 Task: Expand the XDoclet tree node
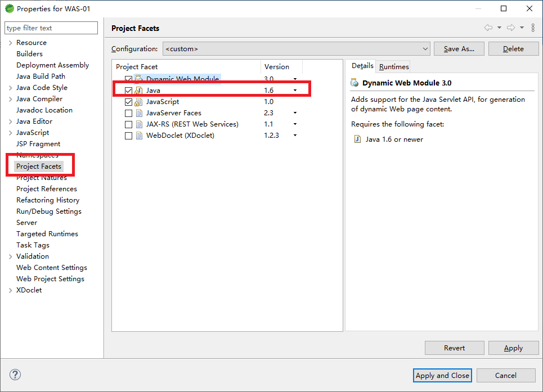[x=10, y=290]
